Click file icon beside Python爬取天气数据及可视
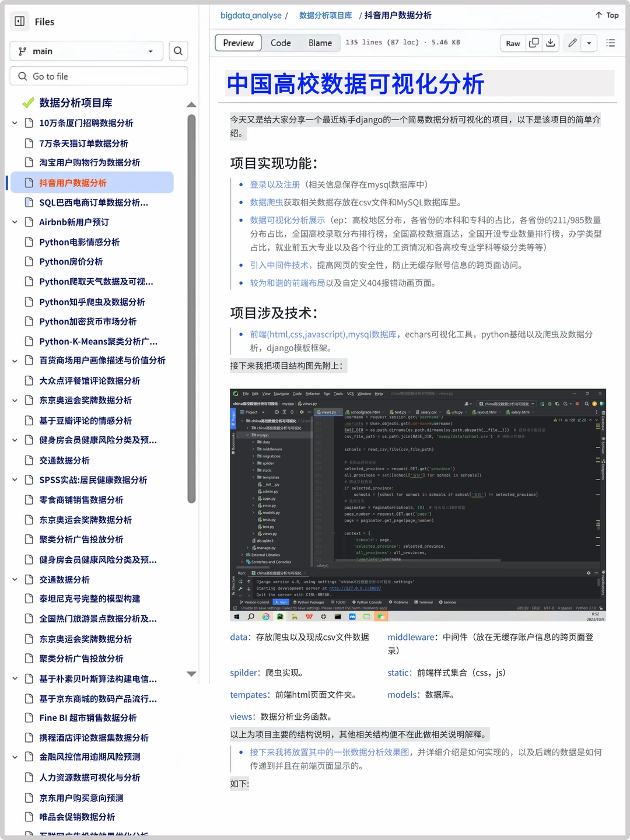Viewport: 630px width, 840px height. coord(29,281)
